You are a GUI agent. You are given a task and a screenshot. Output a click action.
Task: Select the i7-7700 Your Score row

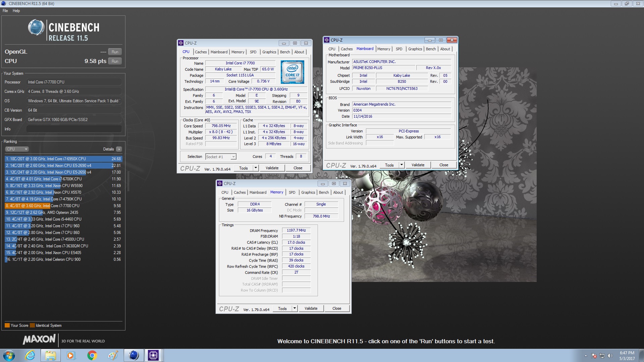pyautogui.click(x=63, y=206)
